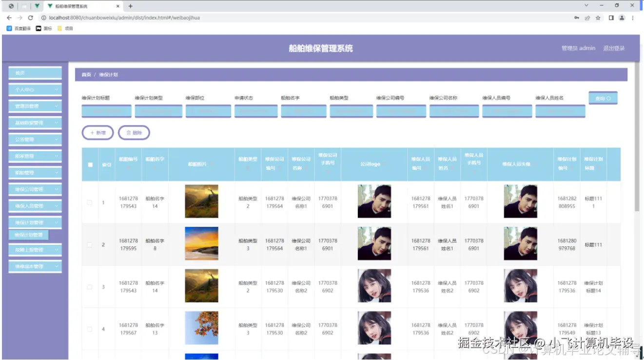Image resolution: width=644 pixels, height=360 pixels.
Task: Expand the 公告管理 sidebar menu
Action: coord(35,140)
